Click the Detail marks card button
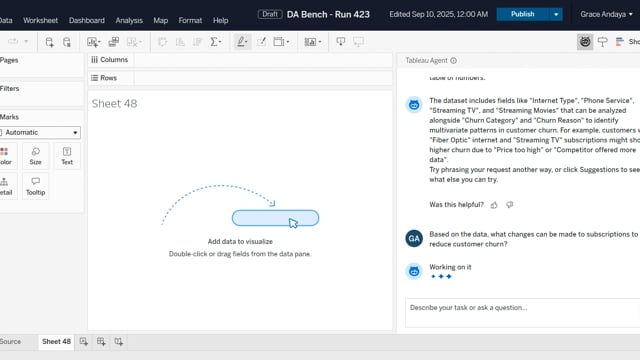Viewport: 640px width, 360px height. [5, 186]
